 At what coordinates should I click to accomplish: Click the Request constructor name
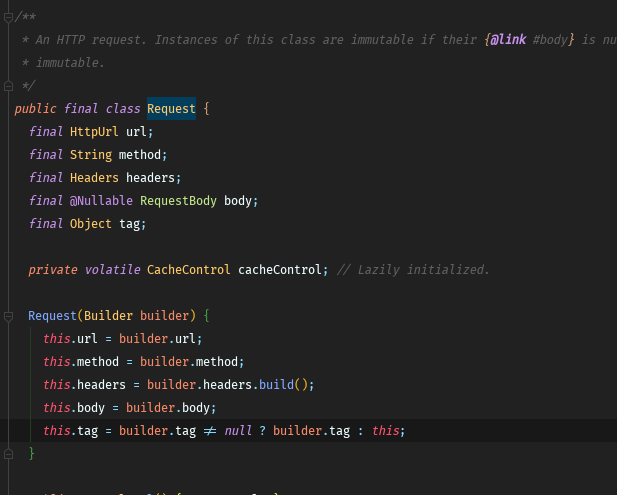click(x=52, y=316)
